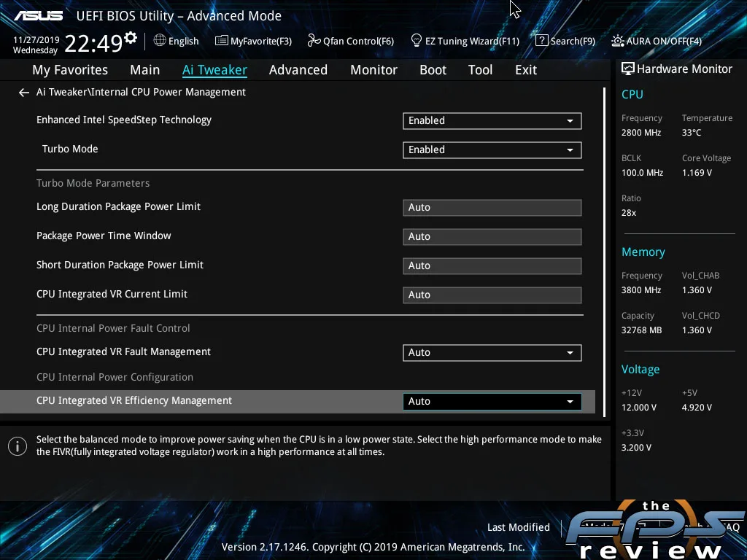Click the MyFavorite list icon
The width and height of the screenshot is (747, 560).
tap(222, 41)
